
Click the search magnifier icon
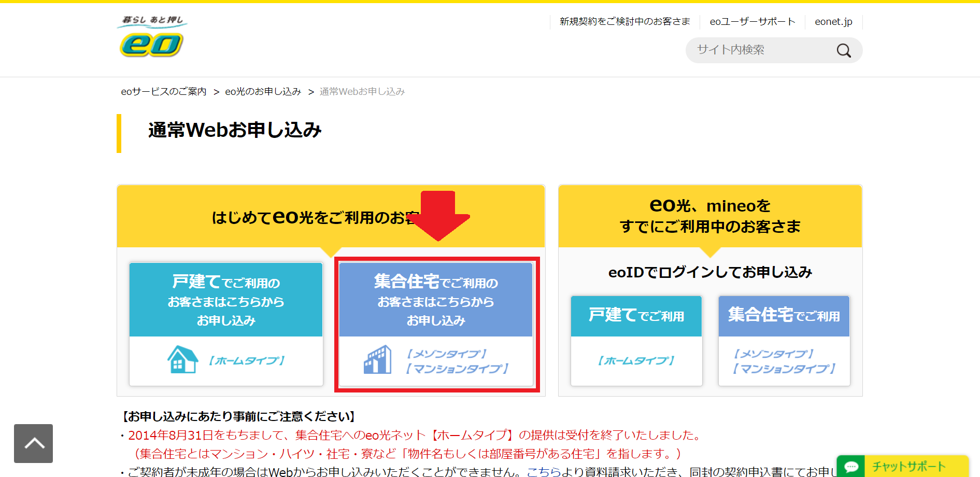(844, 50)
